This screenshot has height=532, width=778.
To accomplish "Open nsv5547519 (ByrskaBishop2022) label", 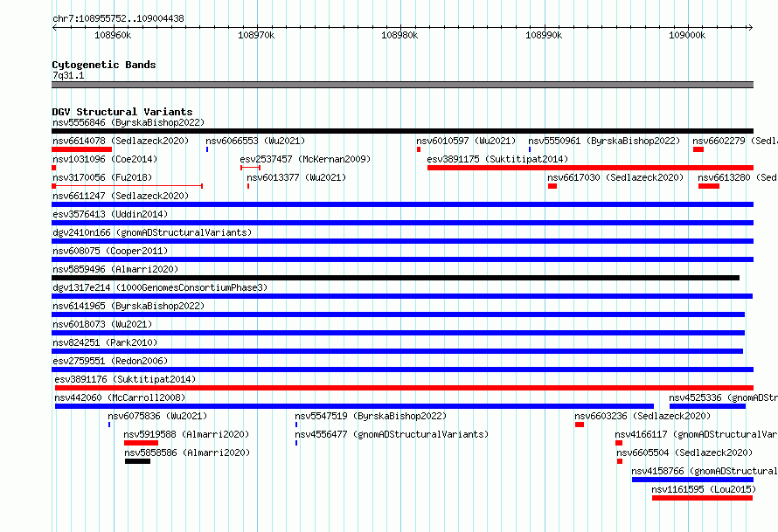I will (371, 416).
